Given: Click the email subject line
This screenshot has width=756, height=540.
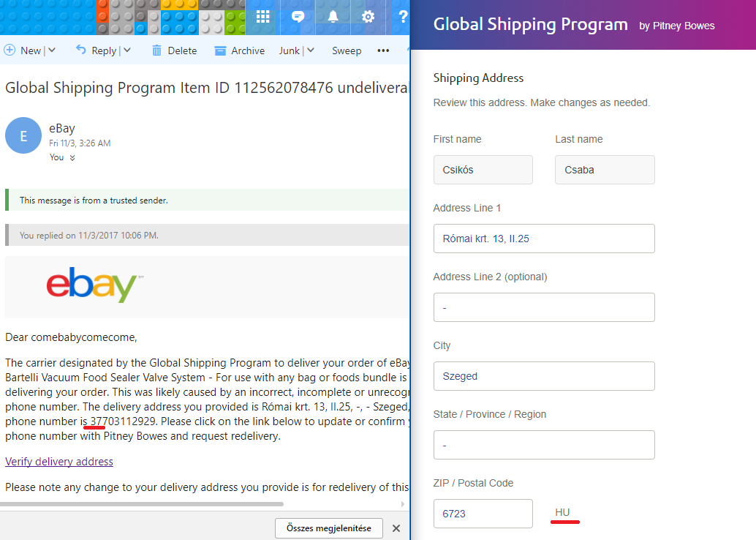Looking at the screenshot, I should point(208,88).
